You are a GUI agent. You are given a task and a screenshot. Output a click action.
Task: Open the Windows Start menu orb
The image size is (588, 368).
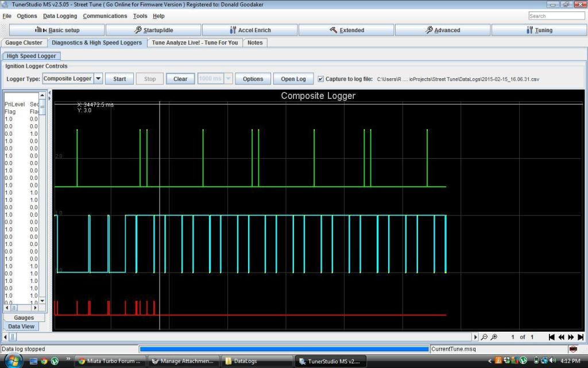(13, 361)
